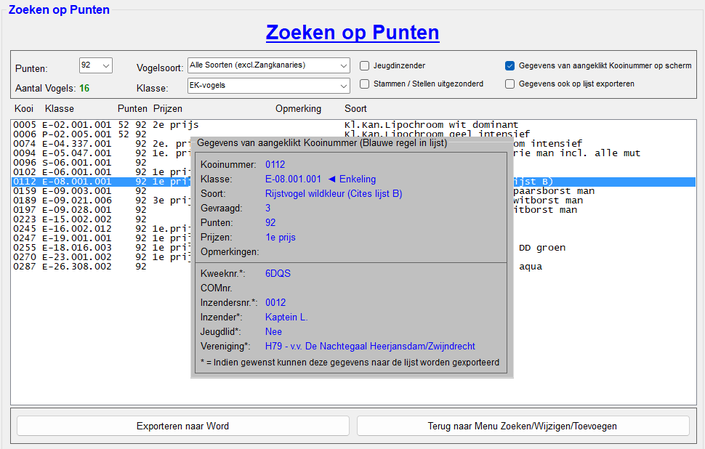Click the Opmerking column header
The image size is (705, 449).
coord(297,107)
